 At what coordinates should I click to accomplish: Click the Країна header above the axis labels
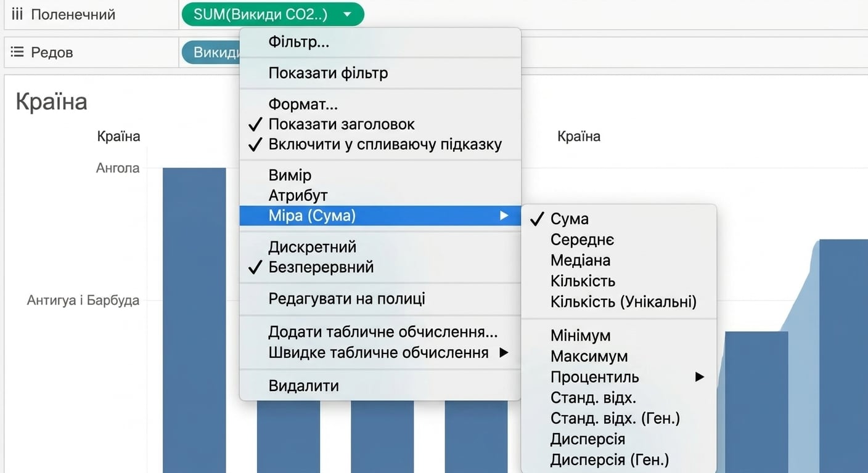tap(118, 137)
